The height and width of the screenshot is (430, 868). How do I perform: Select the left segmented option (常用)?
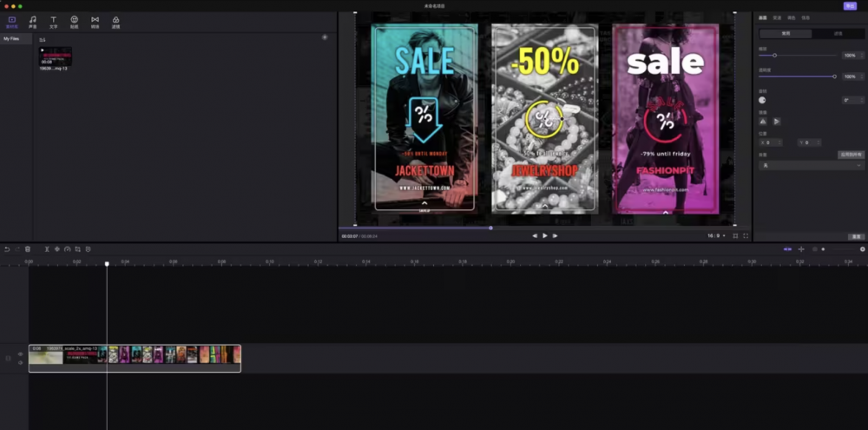[786, 33]
